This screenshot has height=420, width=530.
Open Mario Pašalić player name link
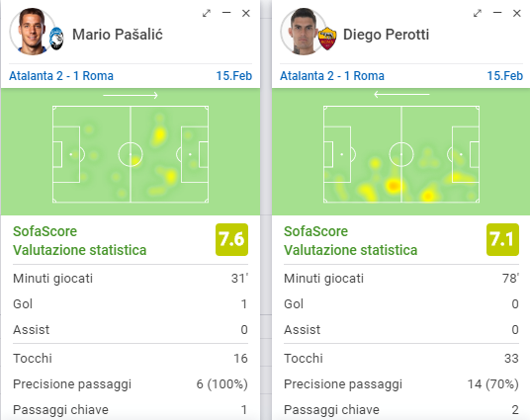point(118,35)
